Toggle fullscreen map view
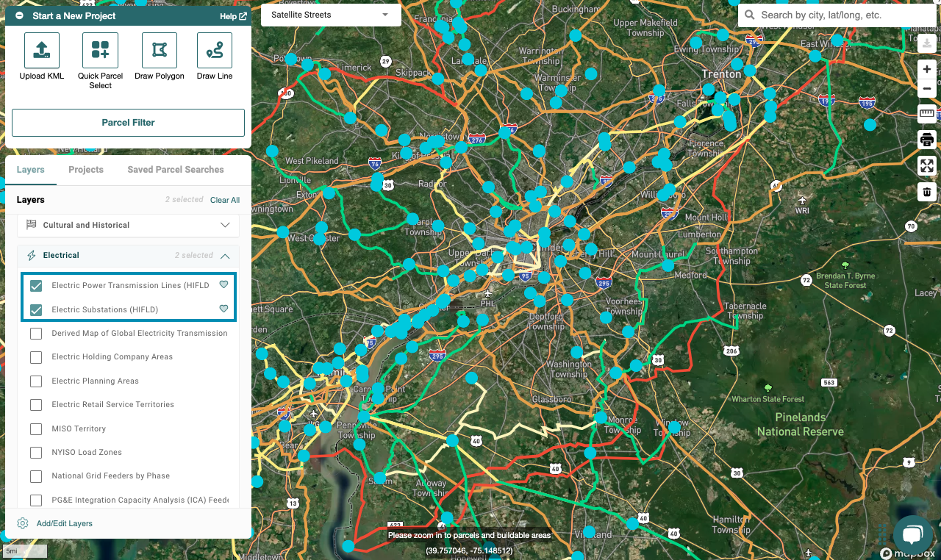This screenshot has height=560, width=941. (926, 165)
